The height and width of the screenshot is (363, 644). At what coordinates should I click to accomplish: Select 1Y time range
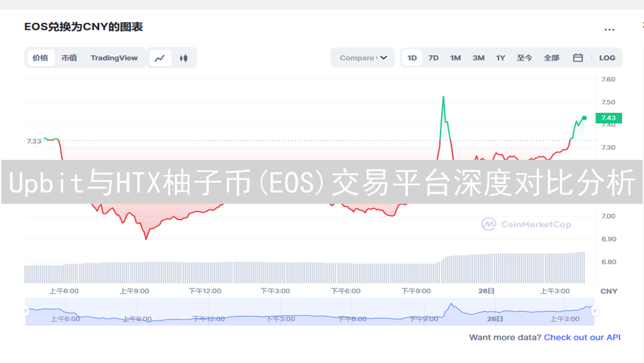(500, 58)
